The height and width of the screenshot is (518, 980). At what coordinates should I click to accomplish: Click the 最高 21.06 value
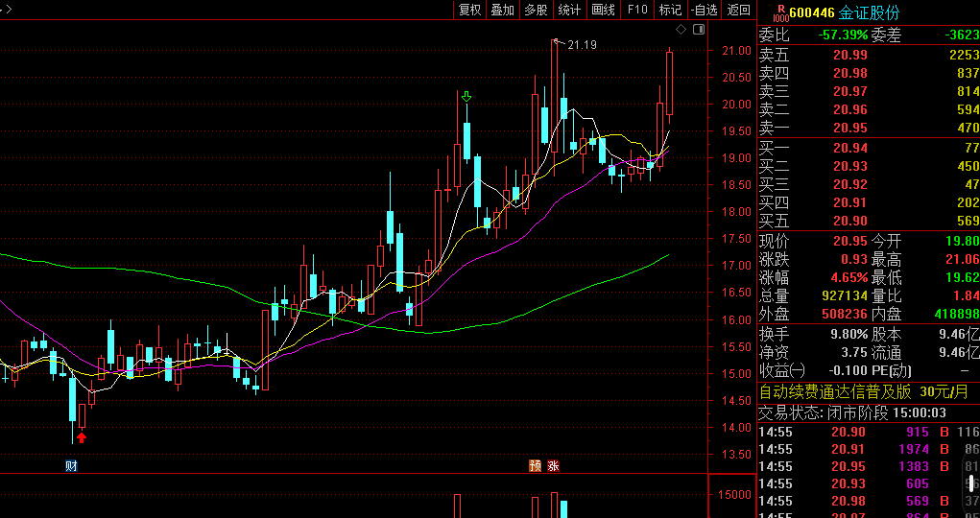click(962, 259)
